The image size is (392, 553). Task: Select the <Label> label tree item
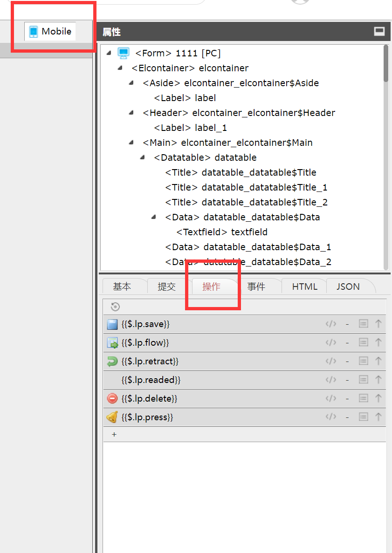click(x=185, y=98)
